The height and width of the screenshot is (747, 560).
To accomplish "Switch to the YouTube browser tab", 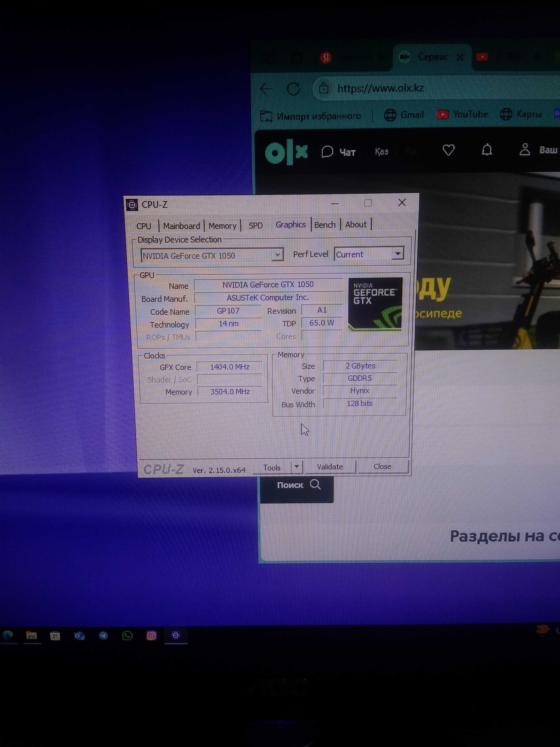I will click(508, 57).
